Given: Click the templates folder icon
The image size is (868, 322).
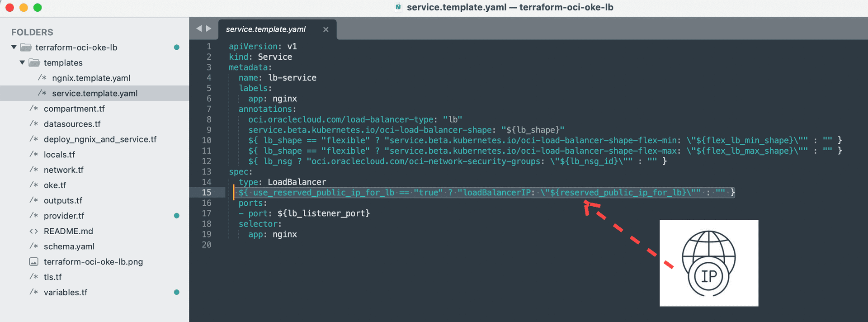Looking at the screenshot, I should click(34, 63).
